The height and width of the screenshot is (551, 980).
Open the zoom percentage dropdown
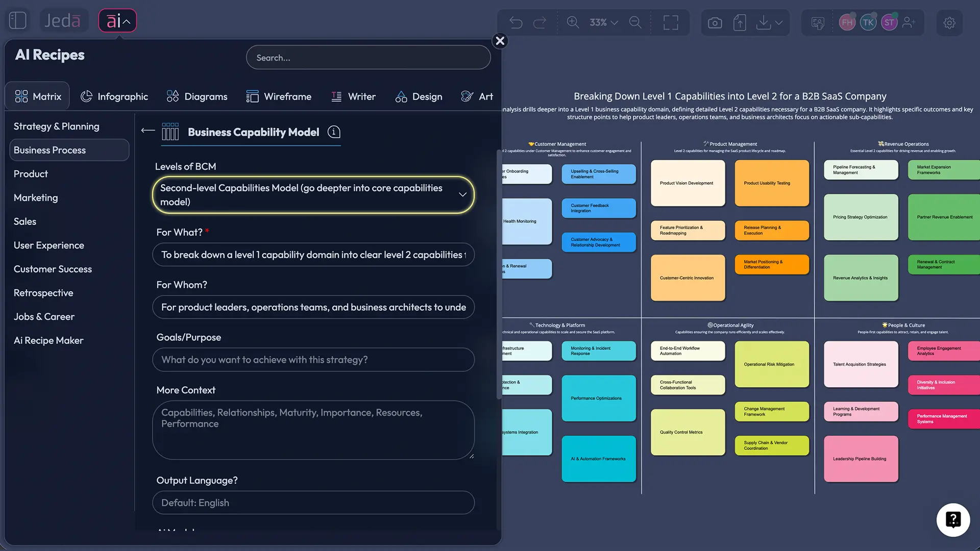tap(603, 22)
